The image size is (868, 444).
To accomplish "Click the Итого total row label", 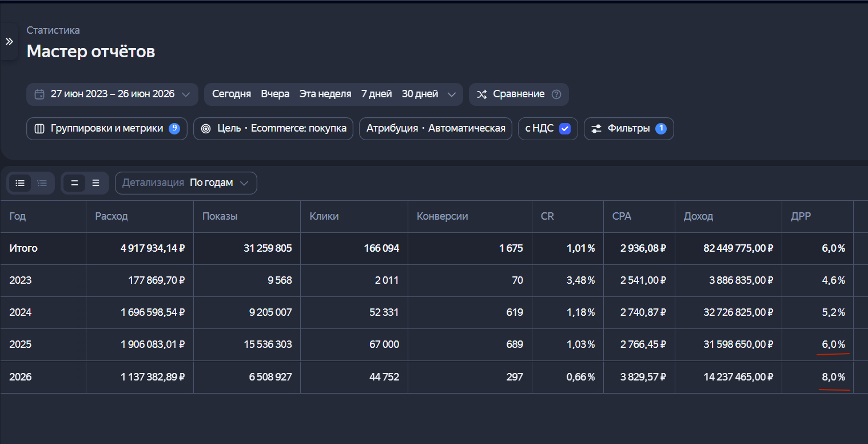I will (x=23, y=248).
